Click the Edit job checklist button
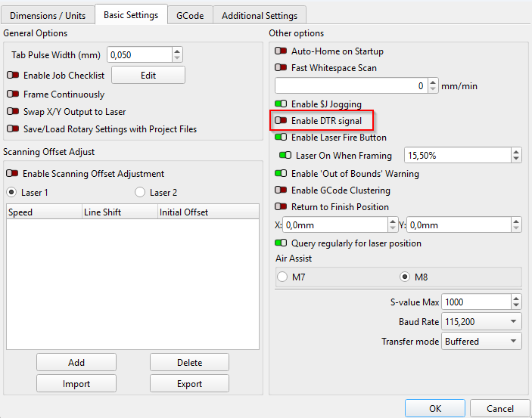 pos(148,76)
